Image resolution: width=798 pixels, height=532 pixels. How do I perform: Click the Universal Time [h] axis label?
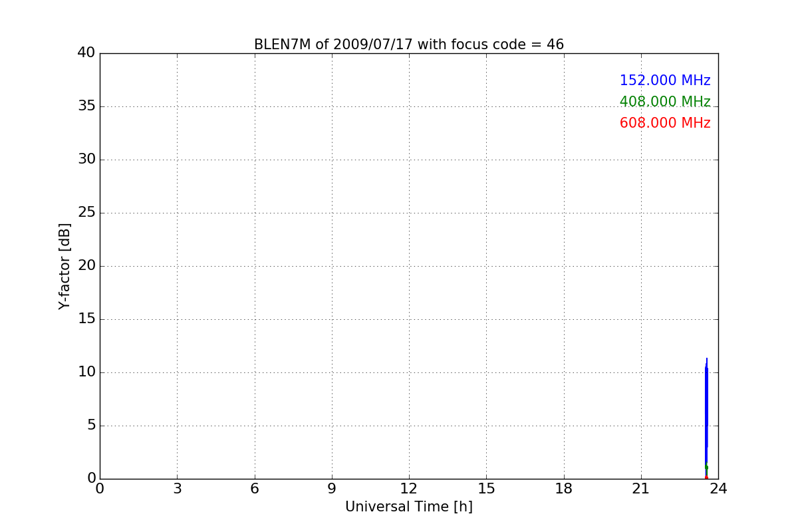click(408, 507)
